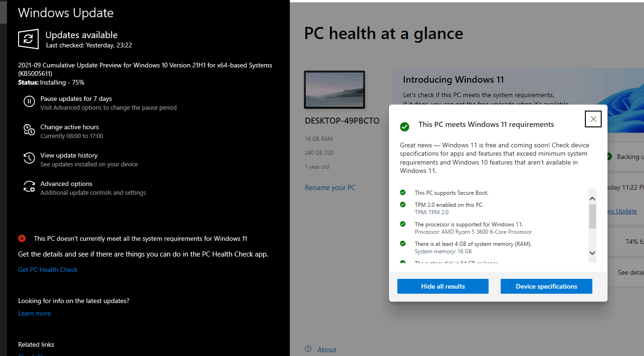Click the green checkmark beside Secure Boot
The image size is (644, 356).
pos(402,192)
